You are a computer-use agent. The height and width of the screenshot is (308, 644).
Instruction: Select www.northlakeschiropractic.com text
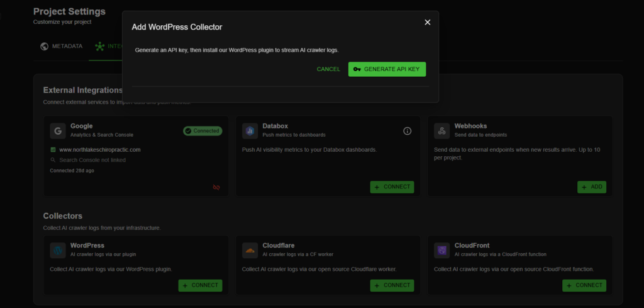(x=100, y=150)
